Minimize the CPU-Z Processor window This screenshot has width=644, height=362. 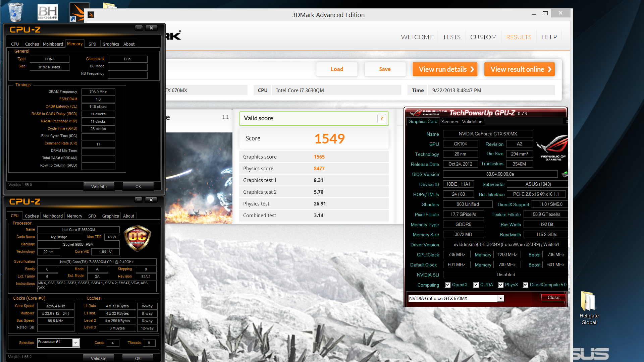(x=139, y=200)
